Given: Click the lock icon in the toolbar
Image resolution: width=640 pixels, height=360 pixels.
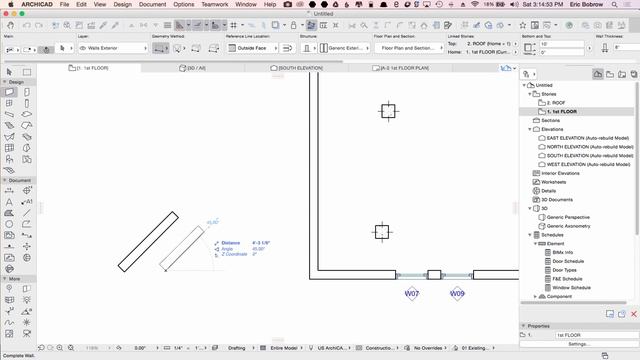Looking at the screenshot, I should pyautogui.click(x=293, y=25).
